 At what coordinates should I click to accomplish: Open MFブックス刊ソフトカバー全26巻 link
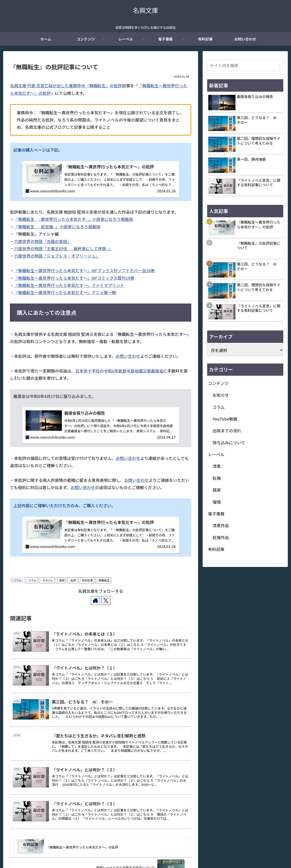[85, 270]
